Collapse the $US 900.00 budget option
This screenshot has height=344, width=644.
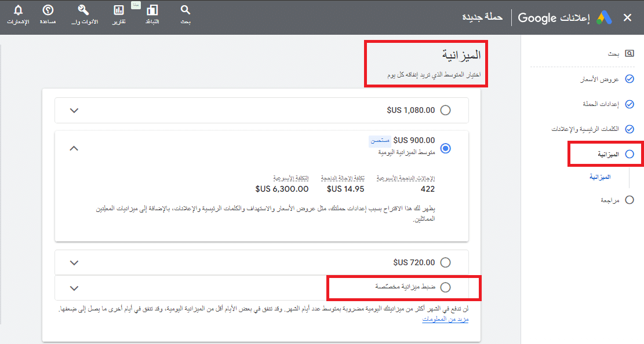(74, 148)
